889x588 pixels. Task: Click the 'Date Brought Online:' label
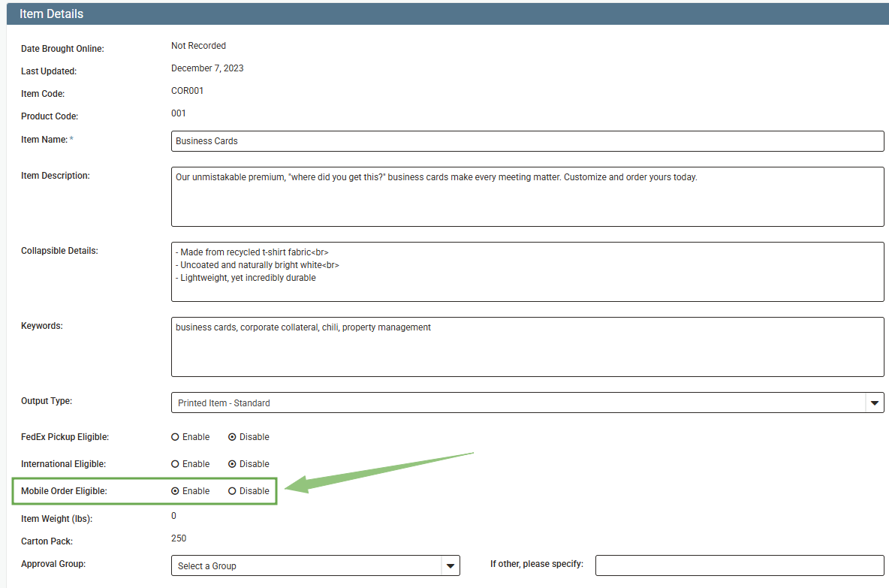[62, 49]
